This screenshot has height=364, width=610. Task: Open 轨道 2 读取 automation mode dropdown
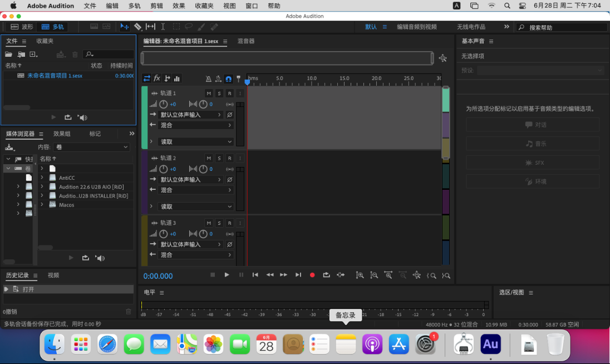[196, 206]
